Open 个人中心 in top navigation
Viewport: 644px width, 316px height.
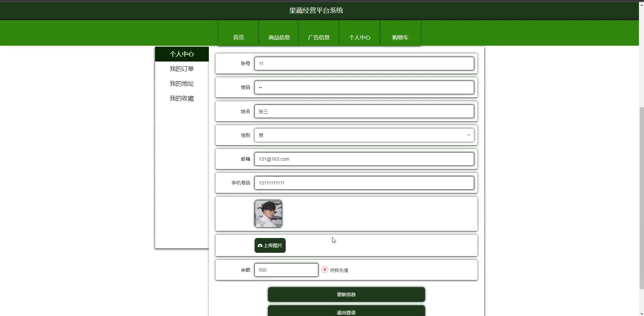tap(360, 37)
